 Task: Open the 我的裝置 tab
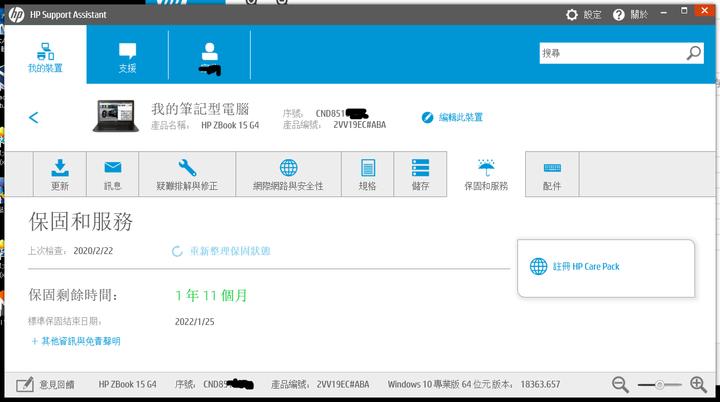[x=45, y=54]
